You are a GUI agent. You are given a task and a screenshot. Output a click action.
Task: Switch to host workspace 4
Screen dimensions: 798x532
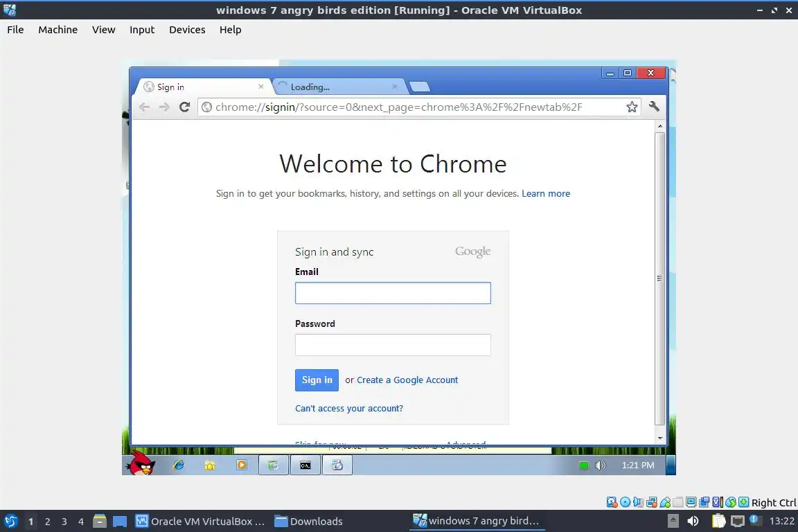[81, 522]
